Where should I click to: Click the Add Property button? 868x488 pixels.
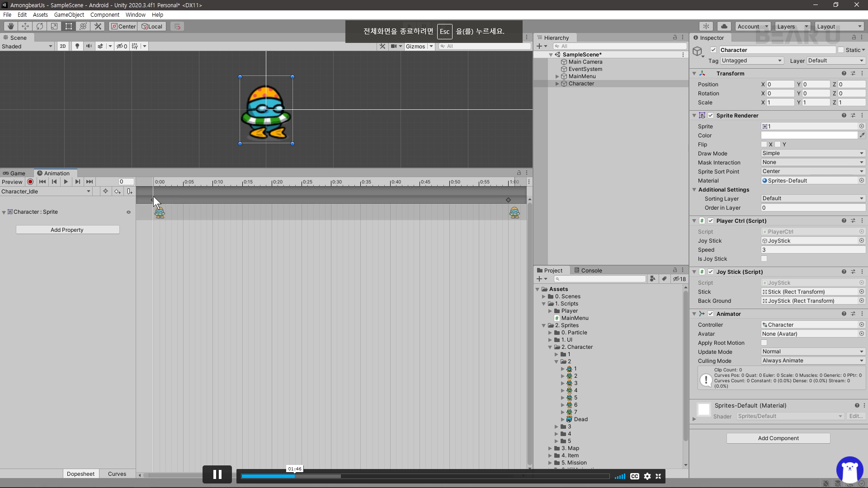(67, 230)
